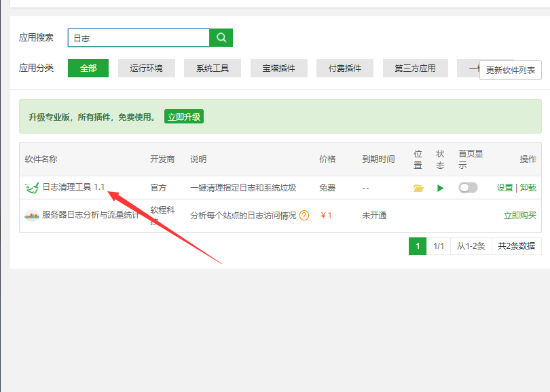Click the 更新软件列表 button
The width and height of the screenshot is (550, 392).
click(x=510, y=71)
